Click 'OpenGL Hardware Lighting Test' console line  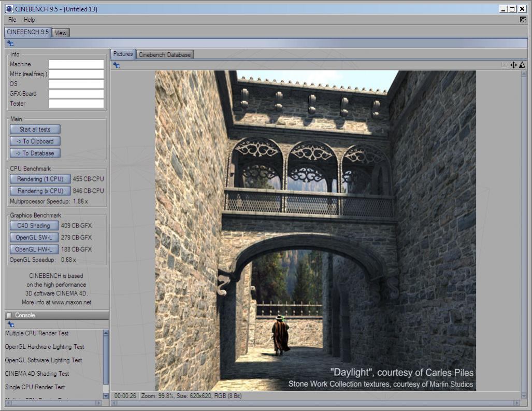[45, 347]
